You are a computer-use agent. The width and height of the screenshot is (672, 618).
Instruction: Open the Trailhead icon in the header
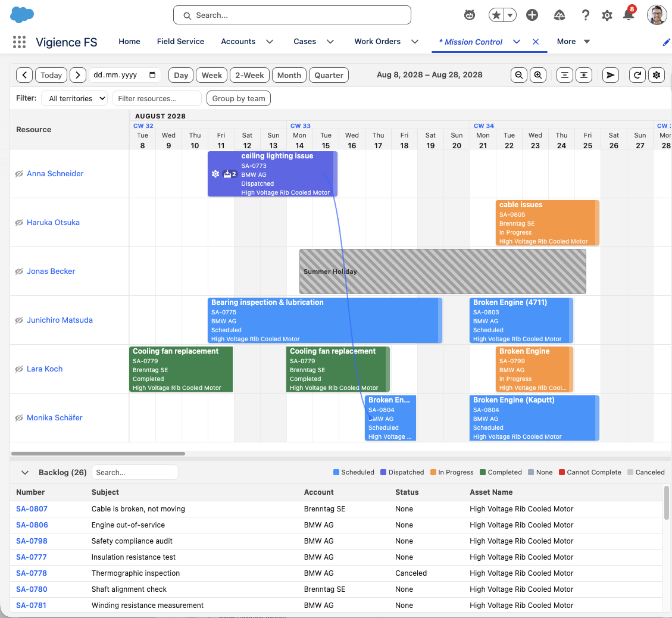[x=560, y=15]
